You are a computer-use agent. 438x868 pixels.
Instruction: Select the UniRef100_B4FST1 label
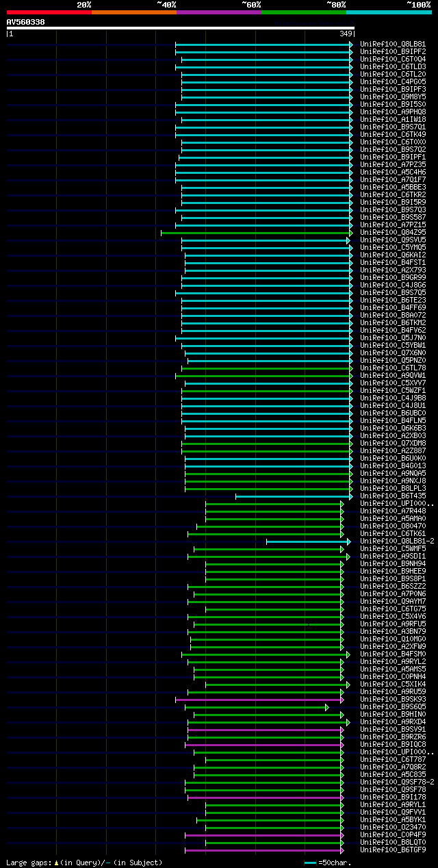[x=393, y=263]
